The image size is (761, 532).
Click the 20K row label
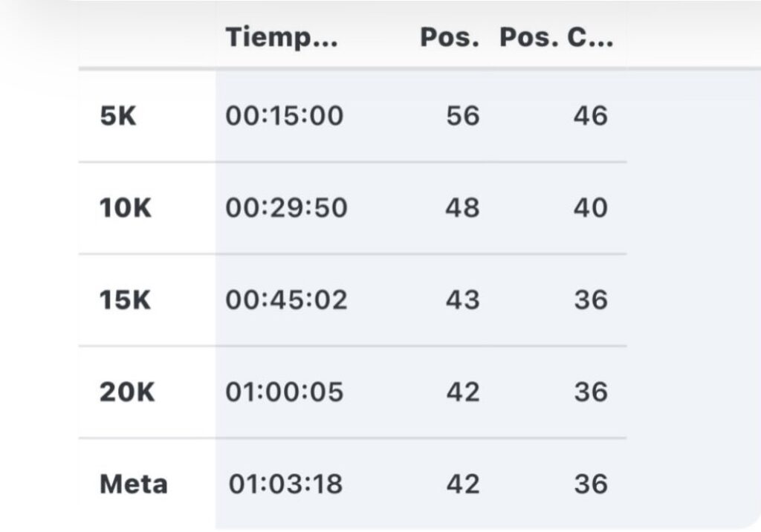[x=127, y=392]
